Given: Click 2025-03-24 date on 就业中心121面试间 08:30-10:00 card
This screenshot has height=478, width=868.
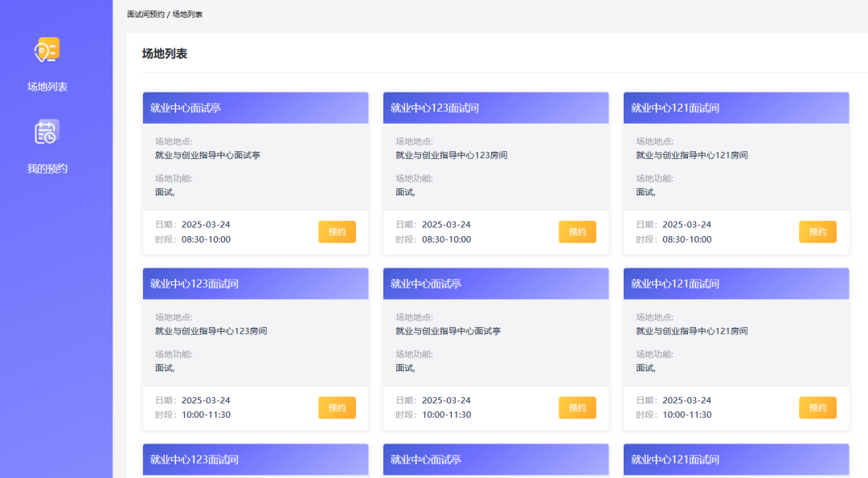Looking at the screenshot, I should [687, 225].
